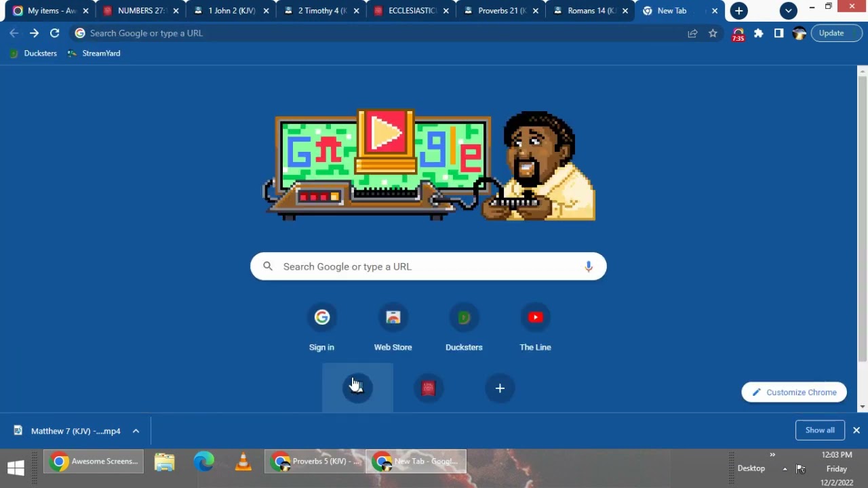This screenshot has height=488, width=868.
Task: Bookmark this tab with the star icon
Action: coord(713,33)
